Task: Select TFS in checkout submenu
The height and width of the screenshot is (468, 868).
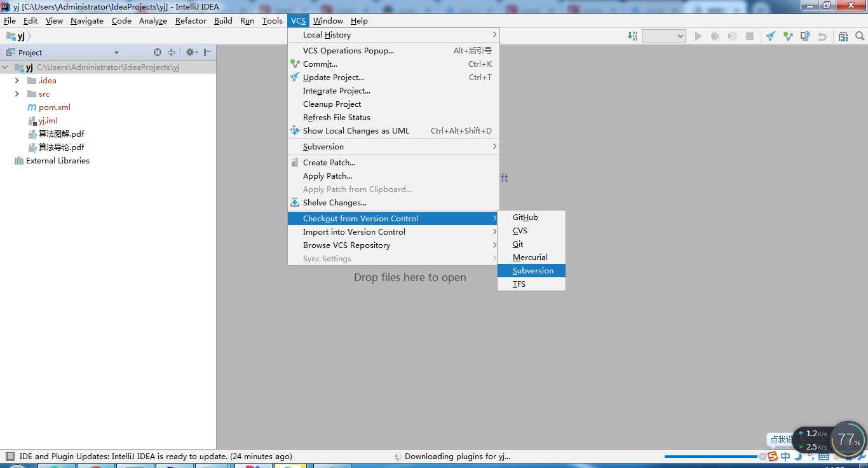Action: 531,284
